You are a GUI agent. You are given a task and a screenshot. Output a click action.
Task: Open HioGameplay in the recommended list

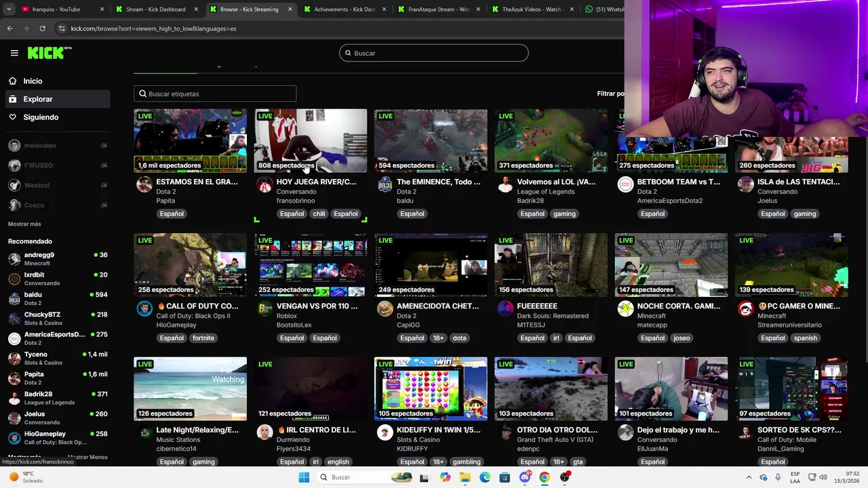(57, 438)
